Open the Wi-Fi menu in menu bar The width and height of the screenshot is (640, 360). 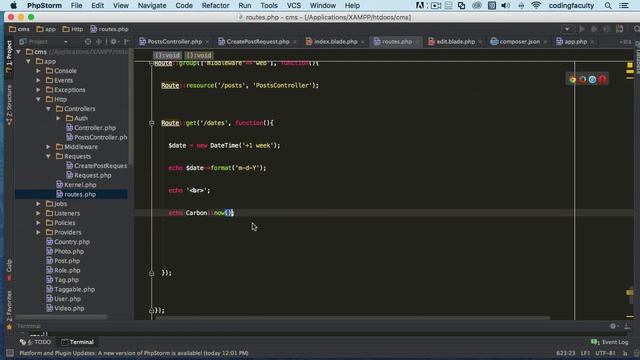pyautogui.click(x=536, y=6)
